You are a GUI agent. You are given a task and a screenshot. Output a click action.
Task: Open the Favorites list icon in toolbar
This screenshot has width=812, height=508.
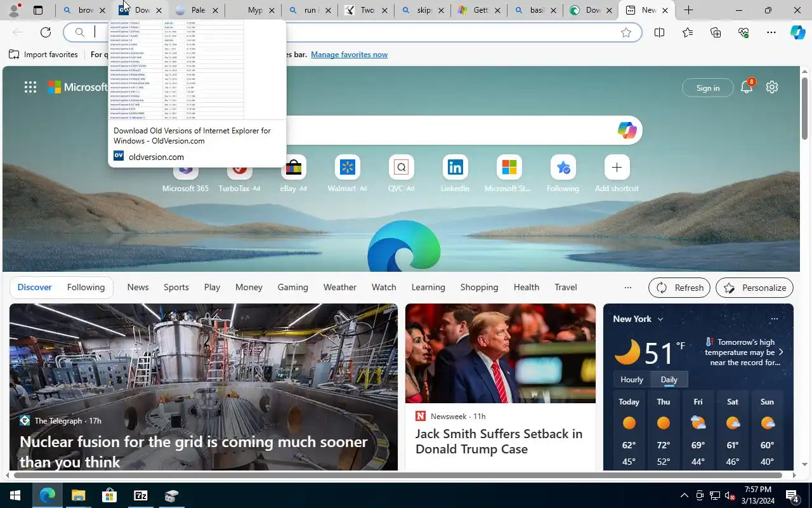688,32
